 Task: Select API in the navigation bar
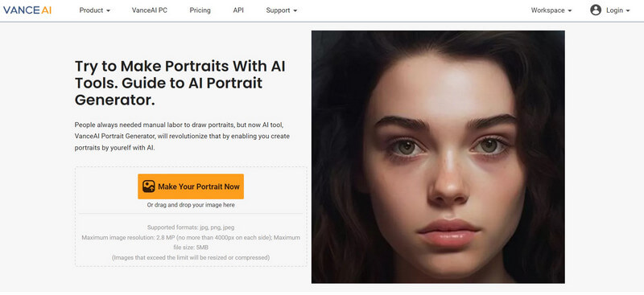[x=238, y=10]
